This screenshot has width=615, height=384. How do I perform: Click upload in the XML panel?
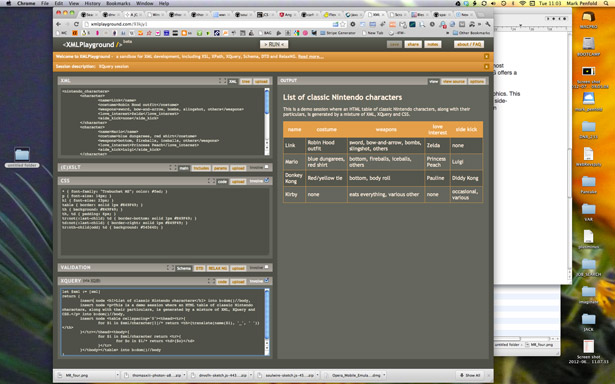click(261, 81)
